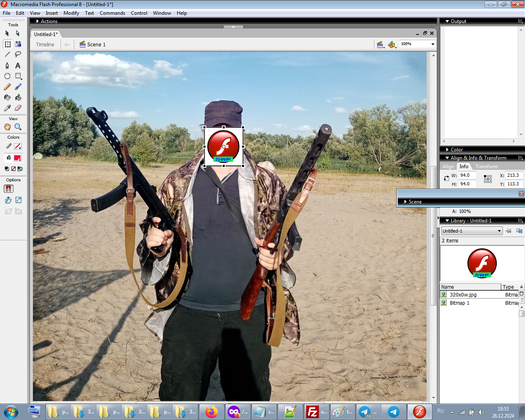Select the Gradient Transform tool
525x420 pixels.
(18, 44)
